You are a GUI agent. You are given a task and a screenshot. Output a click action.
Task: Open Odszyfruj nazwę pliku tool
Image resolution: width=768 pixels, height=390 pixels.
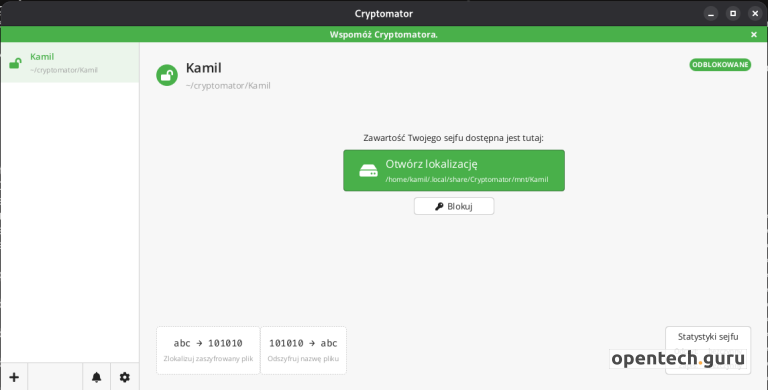(303, 350)
